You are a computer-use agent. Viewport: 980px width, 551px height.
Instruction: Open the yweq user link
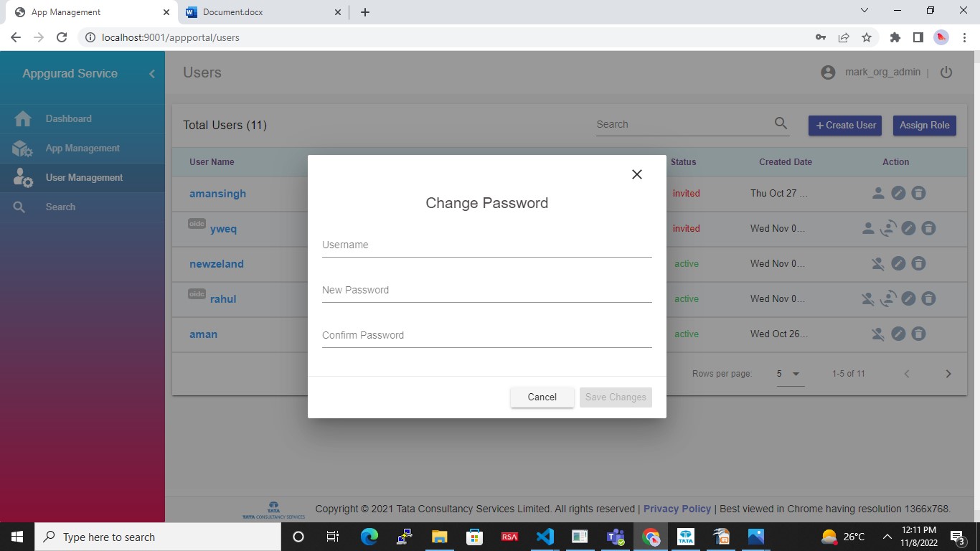[x=223, y=229]
